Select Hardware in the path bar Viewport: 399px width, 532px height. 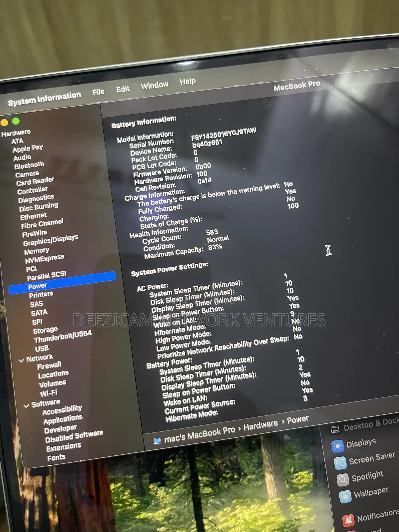260,425
